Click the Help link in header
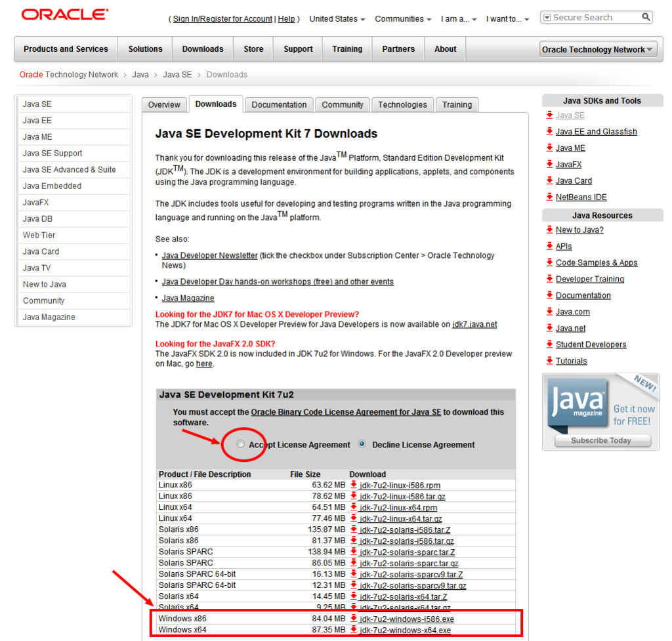The height and width of the screenshot is (641, 672). [x=286, y=19]
